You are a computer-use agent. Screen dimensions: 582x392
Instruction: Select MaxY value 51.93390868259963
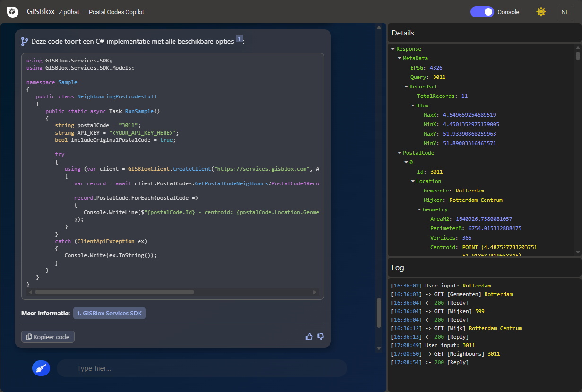(x=469, y=134)
